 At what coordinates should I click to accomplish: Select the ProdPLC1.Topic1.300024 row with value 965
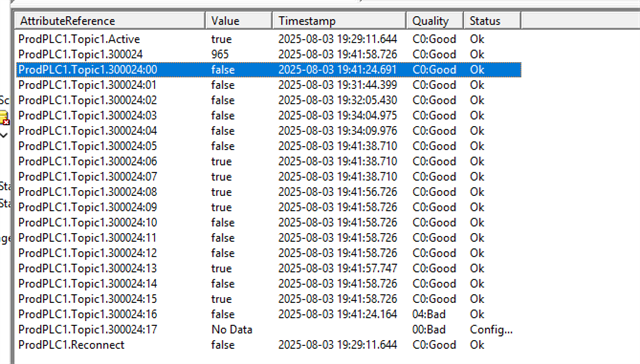(269, 54)
